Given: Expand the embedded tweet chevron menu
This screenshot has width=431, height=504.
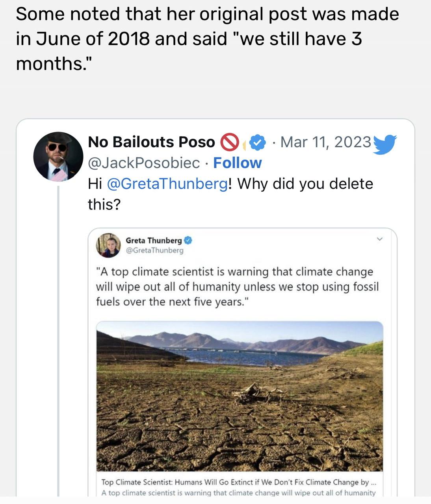Looking at the screenshot, I should [x=379, y=239].
